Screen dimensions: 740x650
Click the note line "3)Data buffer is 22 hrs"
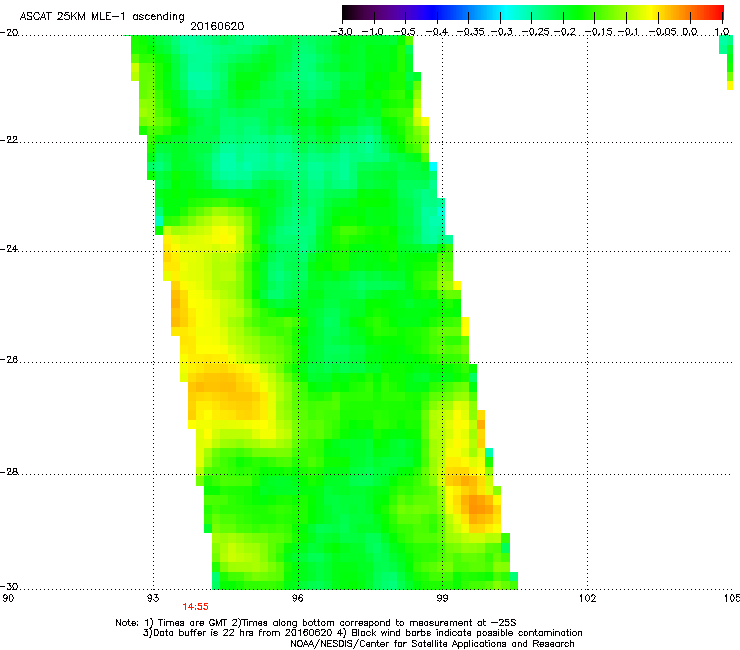click(362, 633)
